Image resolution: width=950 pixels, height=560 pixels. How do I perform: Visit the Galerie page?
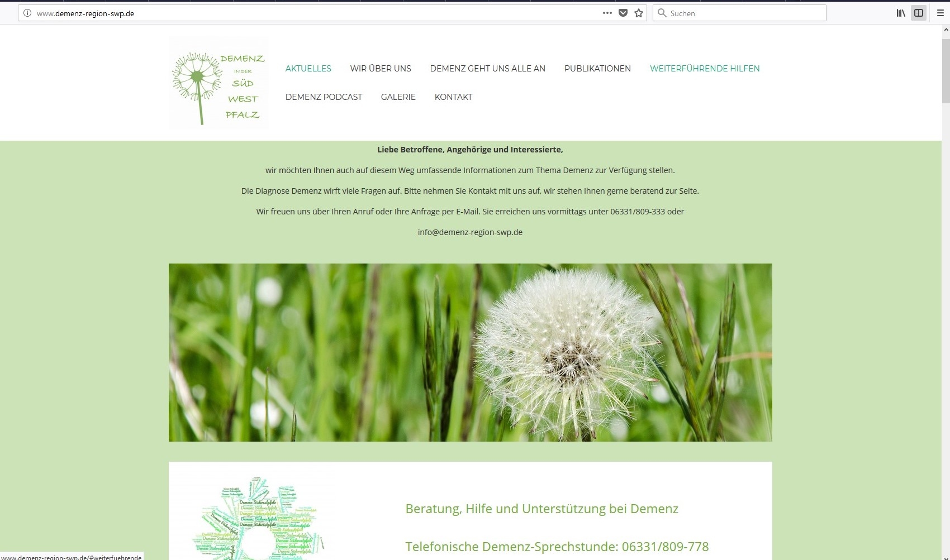pos(398,97)
